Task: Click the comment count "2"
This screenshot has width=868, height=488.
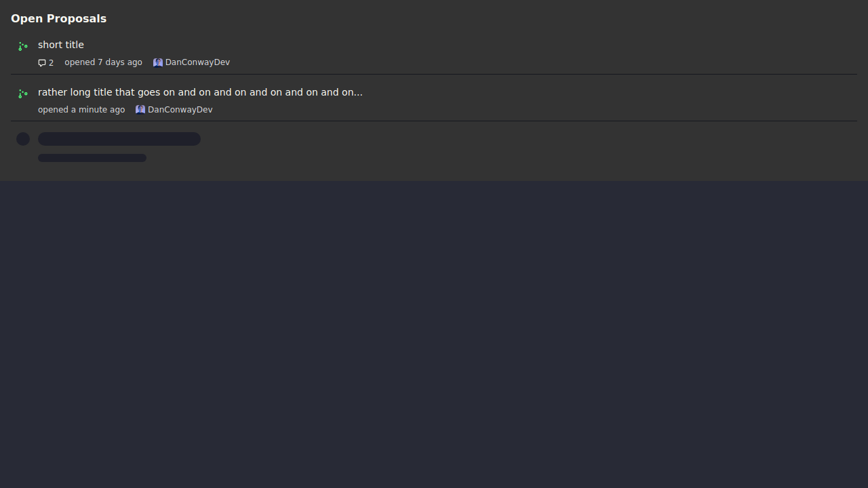Action: coord(51,63)
